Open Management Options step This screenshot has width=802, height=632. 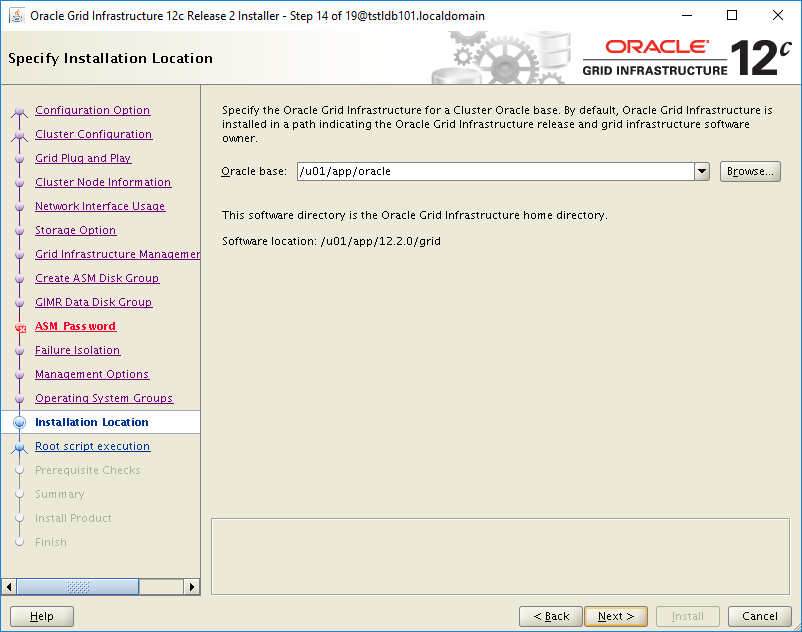tap(92, 374)
